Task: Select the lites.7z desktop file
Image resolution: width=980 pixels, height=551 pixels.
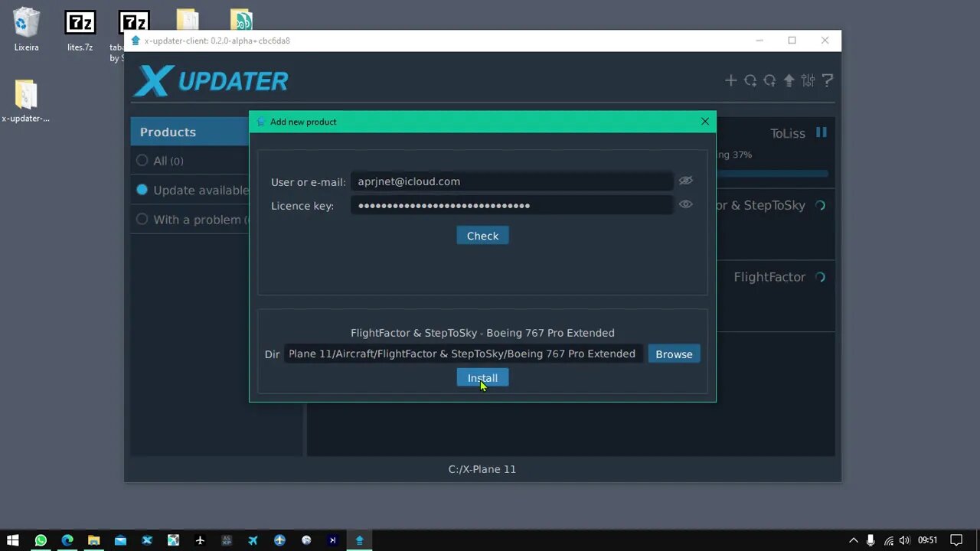Action: [x=80, y=31]
